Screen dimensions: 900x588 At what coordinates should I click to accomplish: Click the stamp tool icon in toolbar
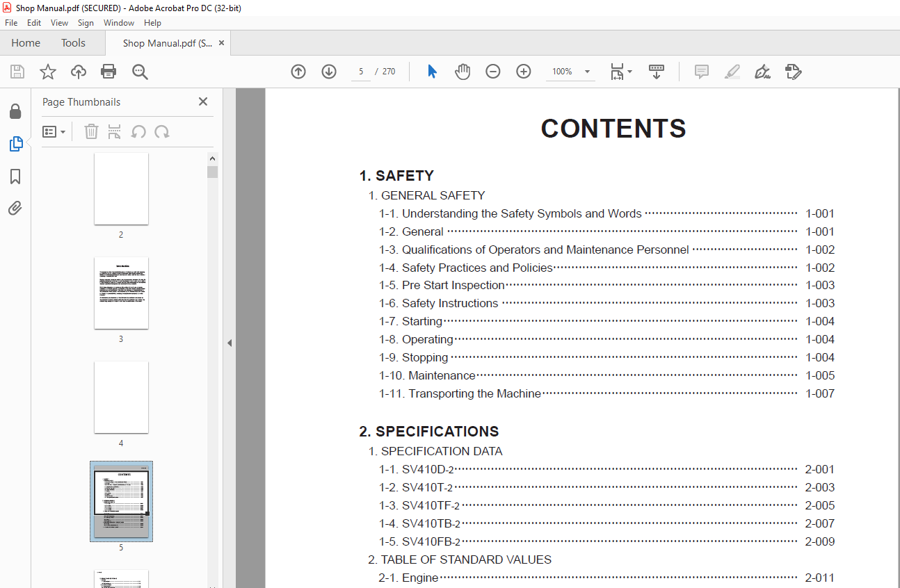click(x=794, y=72)
